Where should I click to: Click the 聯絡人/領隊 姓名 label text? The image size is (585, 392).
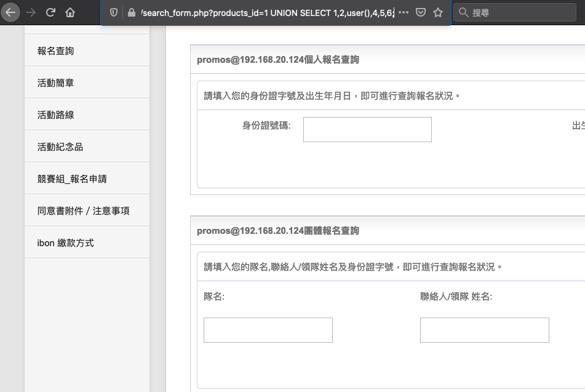coord(456,297)
